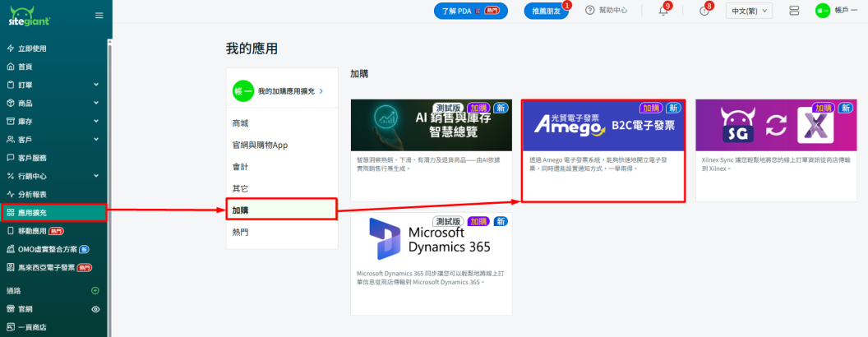The height and width of the screenshot is (337, 868).
Task: Open the Microsoft Dynamics 365 app card
Action: [x=431, y=263]
